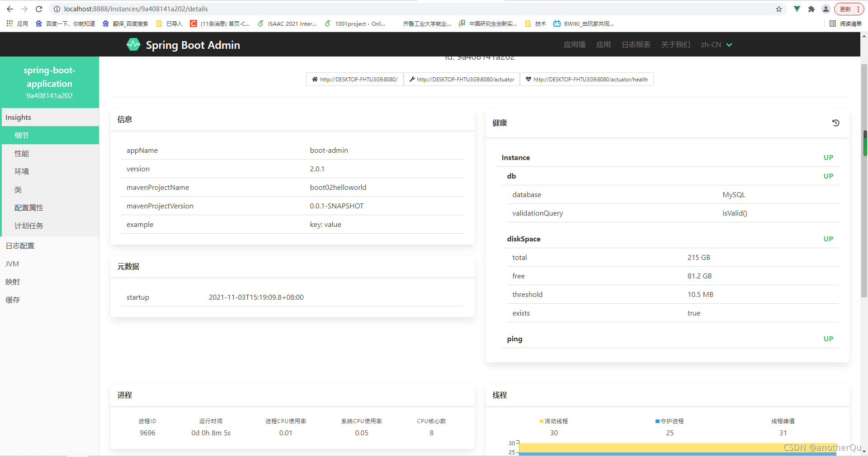Click the 进程ID value 9696
868x457 pixels.
[x=147, y=433]
